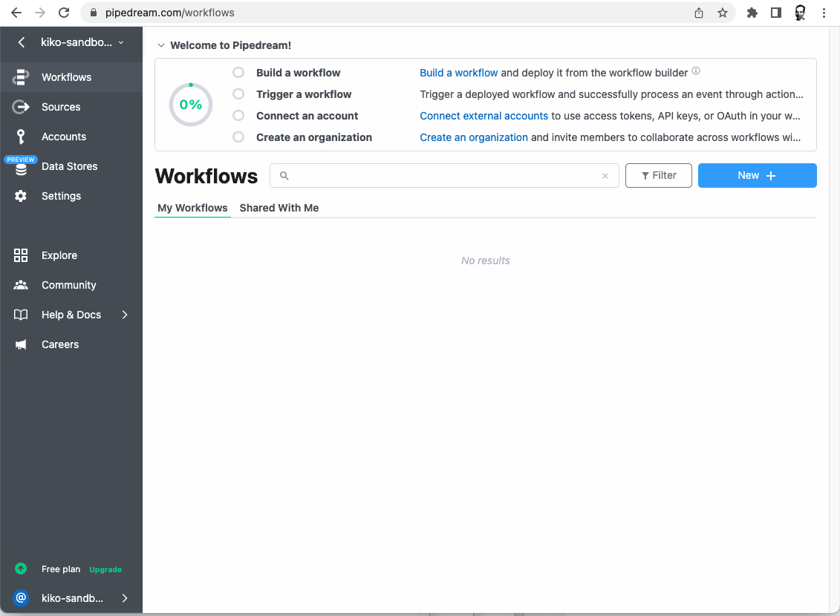This screenshot has height=616, width=840.
Task: Open the Chrome profile avatar
Action: click(800, 13)
